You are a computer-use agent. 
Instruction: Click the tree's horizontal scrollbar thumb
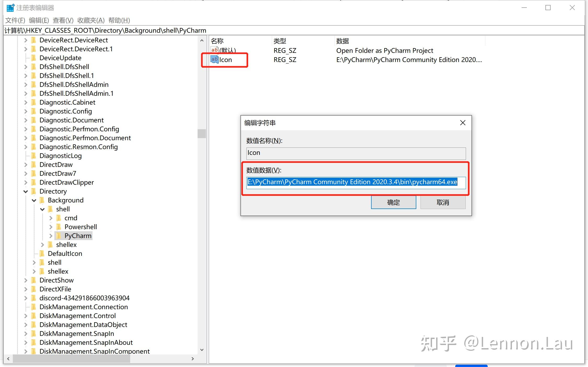pos(71,359)
